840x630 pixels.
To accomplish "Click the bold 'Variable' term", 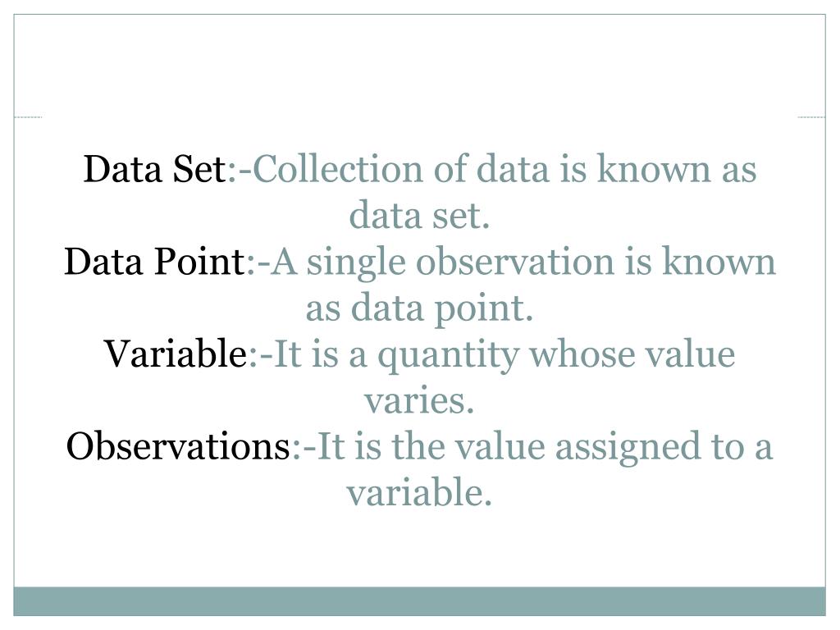I will pyautogui.click(x=176, y=354).
